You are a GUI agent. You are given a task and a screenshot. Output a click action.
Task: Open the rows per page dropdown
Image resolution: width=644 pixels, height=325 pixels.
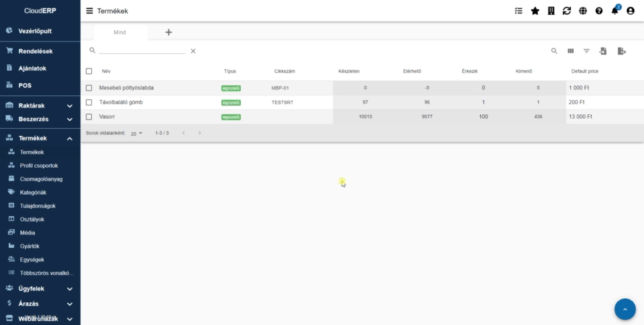137,134
